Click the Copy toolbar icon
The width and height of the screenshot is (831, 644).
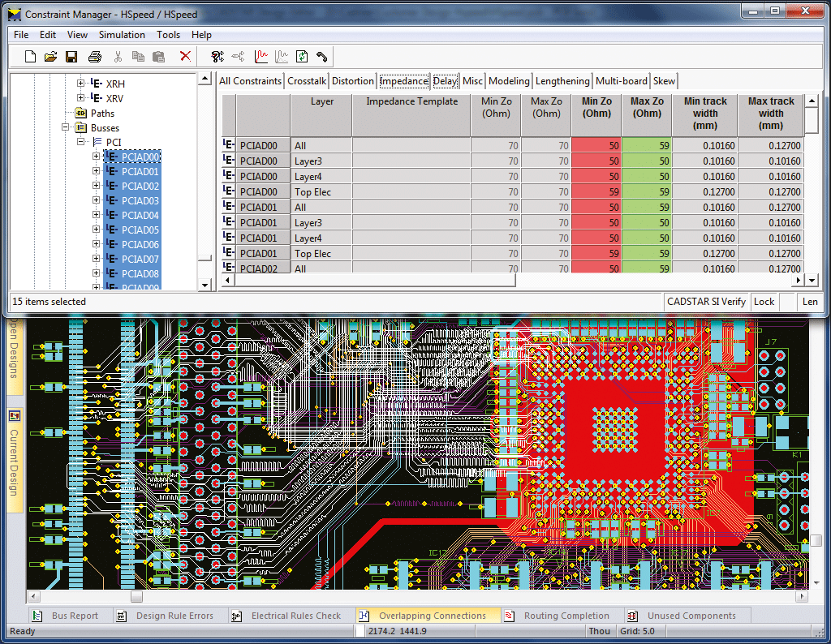[138, 56]
